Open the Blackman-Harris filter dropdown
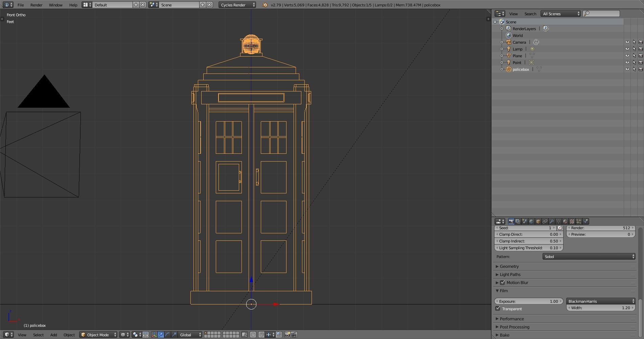 tap(601, 301)
